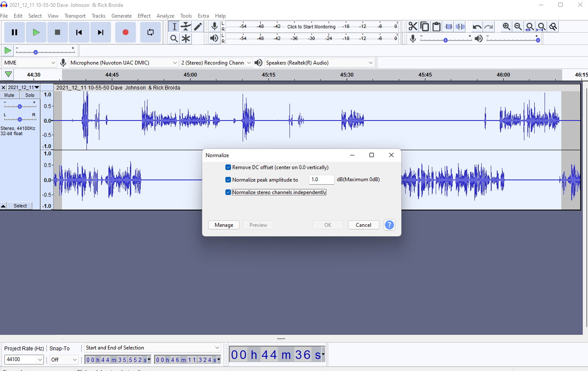
Task: Click the Play-at-Speed green button
Action: pyautogui.click(x=7, y=51)
